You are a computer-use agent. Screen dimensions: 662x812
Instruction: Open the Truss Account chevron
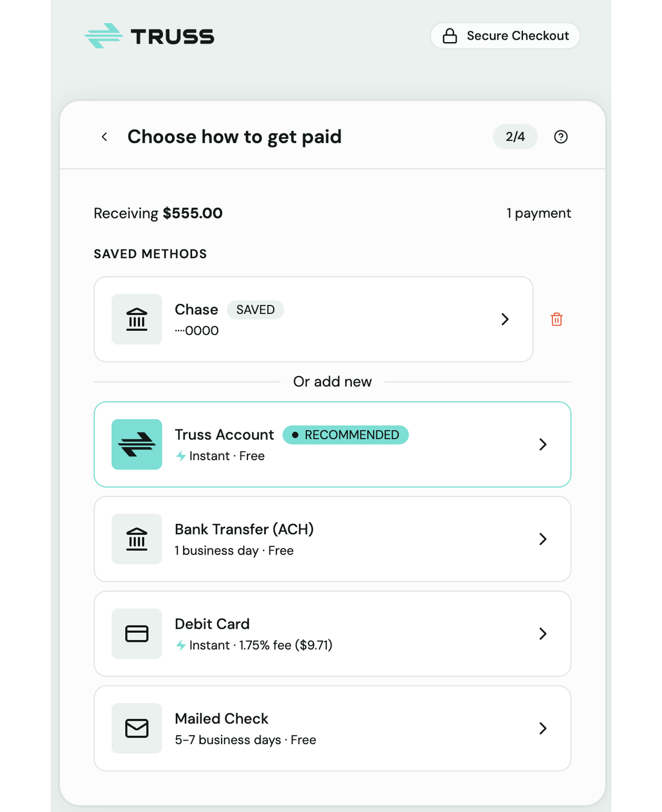click(x=543, y=444)
